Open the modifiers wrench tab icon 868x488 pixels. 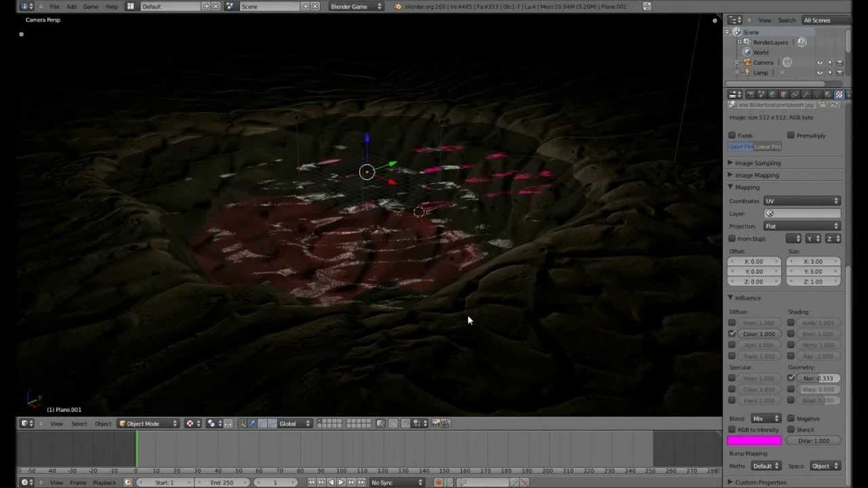click(806, 95)
